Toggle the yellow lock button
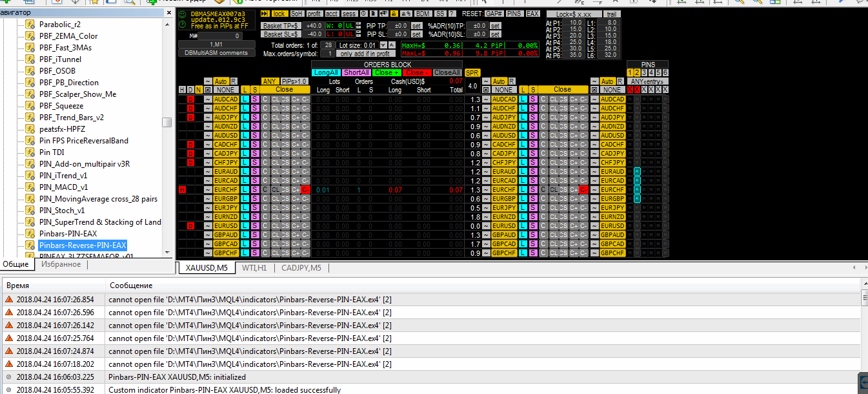Image resolution: width=868 pixels, height=394 pixels. [280, 14]
